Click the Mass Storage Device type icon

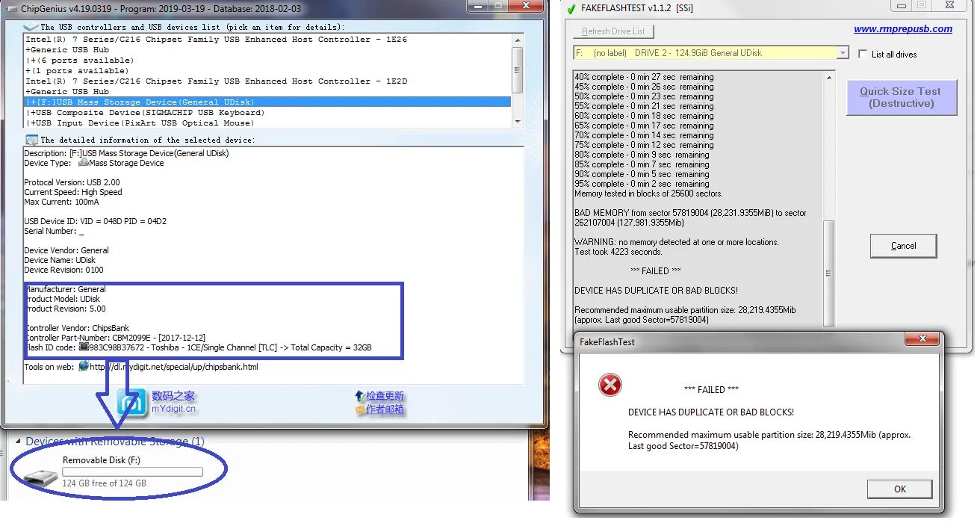point(84,163)
